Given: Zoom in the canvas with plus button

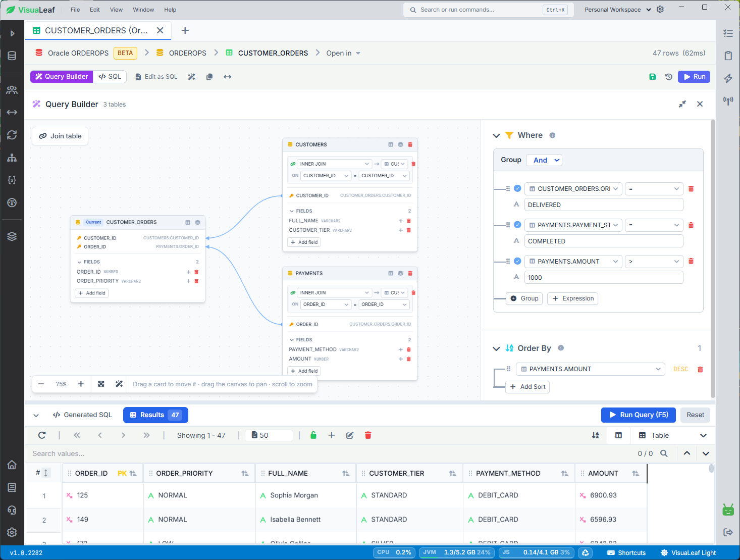Looking at the screenshot, I should tap(81, 384).
